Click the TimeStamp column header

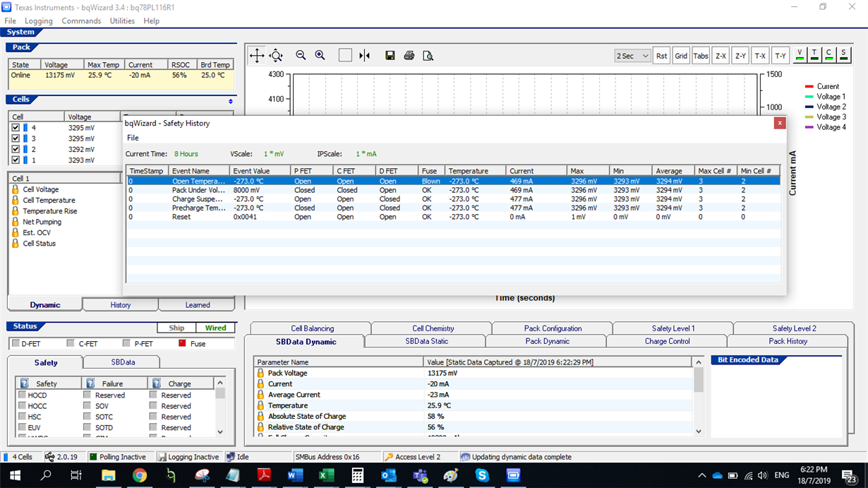(146, 171)
